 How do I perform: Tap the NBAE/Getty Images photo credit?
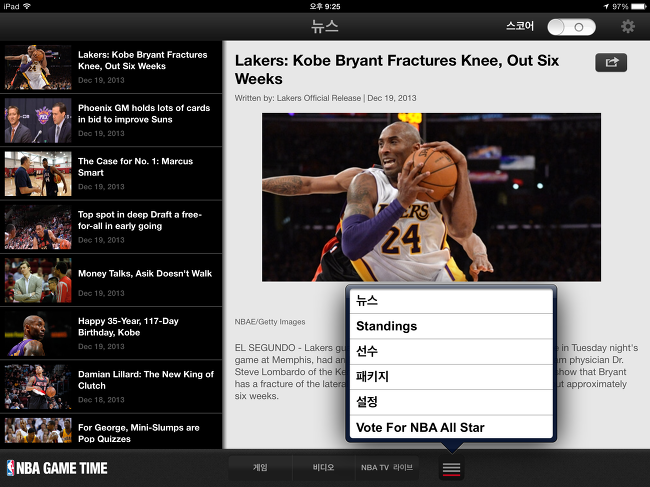[270, 322]
